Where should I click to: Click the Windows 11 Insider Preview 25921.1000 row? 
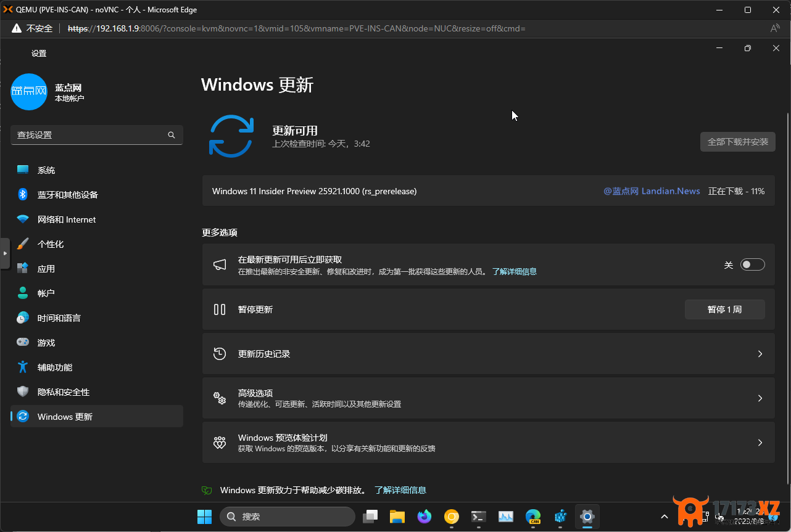489,191
